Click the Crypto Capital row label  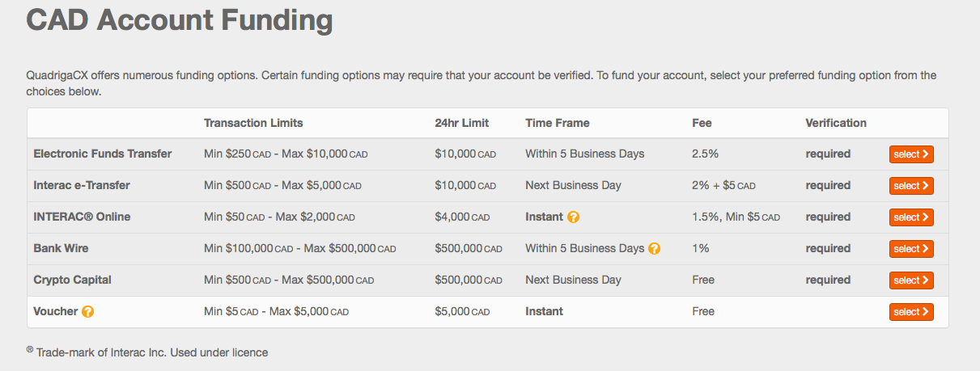click(72, 280)
